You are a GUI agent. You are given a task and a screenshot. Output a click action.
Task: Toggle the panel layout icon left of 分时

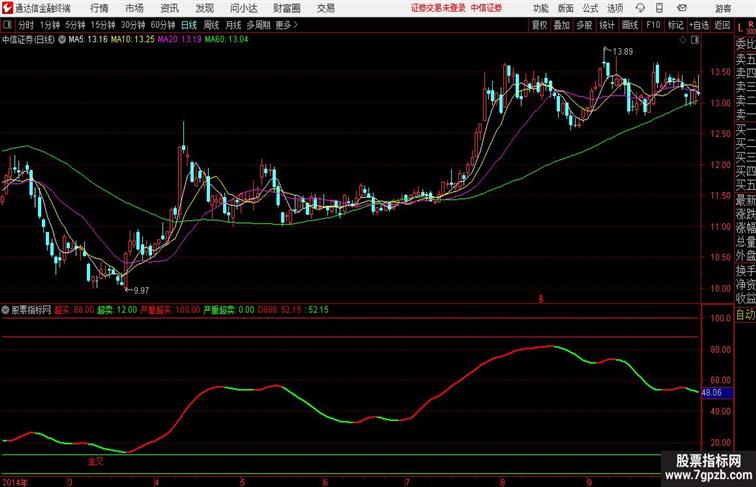(7, 25)
